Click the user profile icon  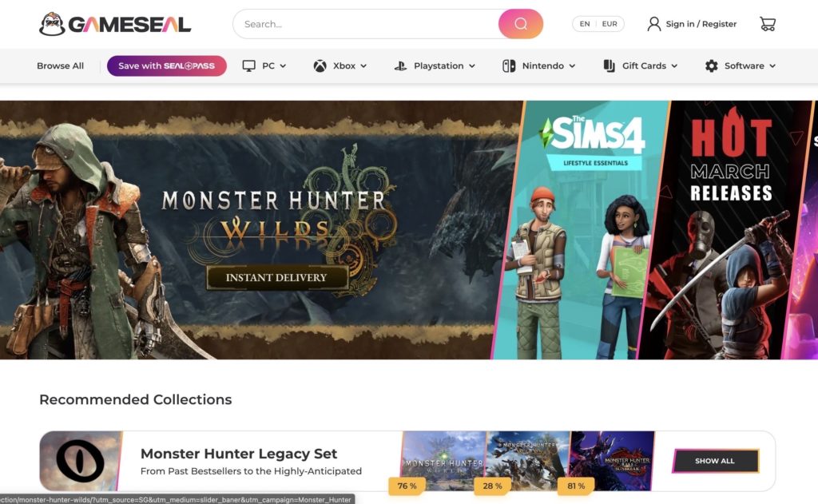pyautogui.click(x=653, y=24)
